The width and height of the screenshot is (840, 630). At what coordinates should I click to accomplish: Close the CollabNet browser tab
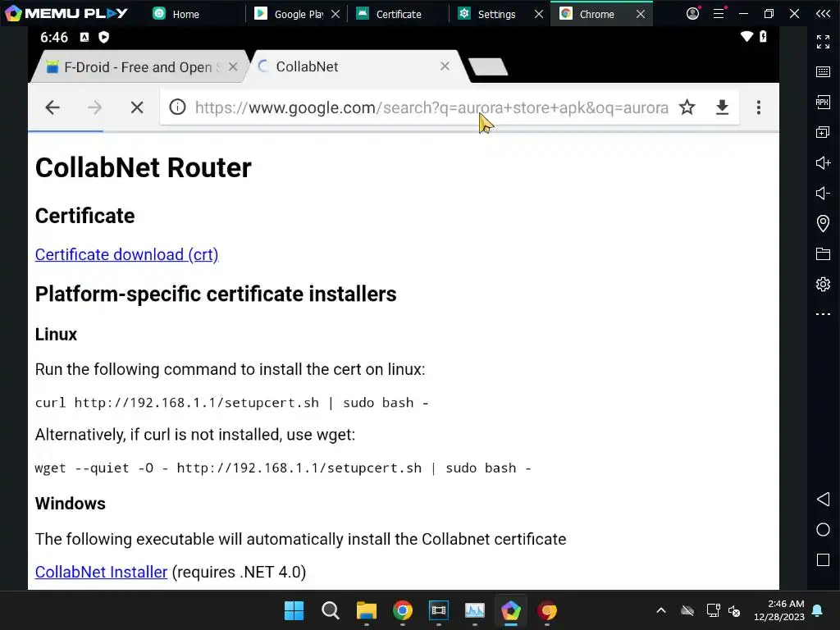click(x=445, y=66)
